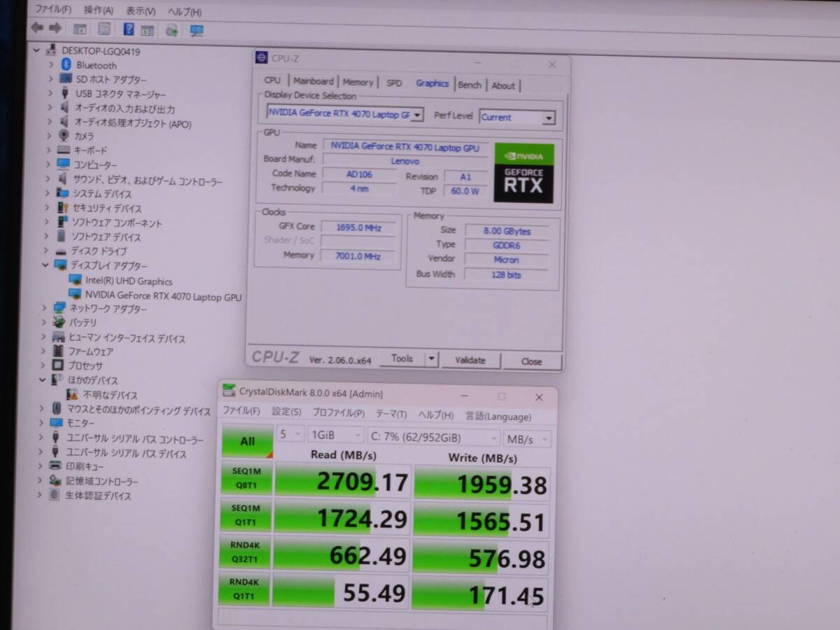Switch to the SPD tab in CPU-Z
840x630 pixels.
pos(395,83)
